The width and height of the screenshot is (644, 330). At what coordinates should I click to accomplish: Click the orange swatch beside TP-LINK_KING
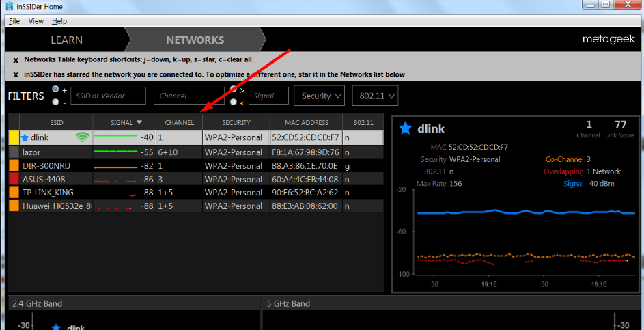click(x=14, y=192)
